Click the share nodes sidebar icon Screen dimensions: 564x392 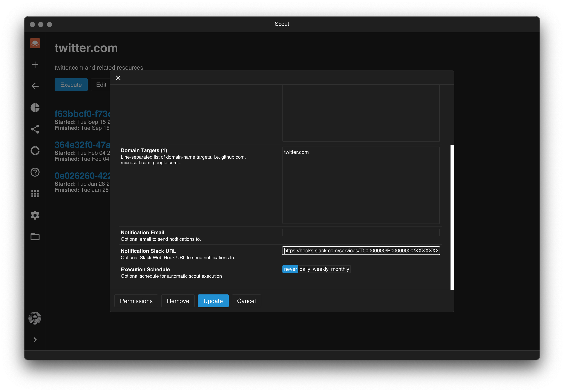pos(35,129)
